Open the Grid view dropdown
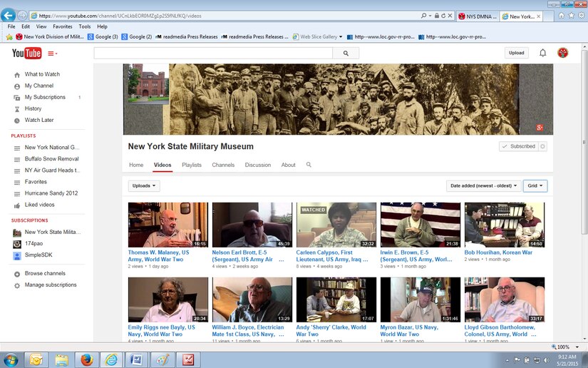 coord(535,185)
